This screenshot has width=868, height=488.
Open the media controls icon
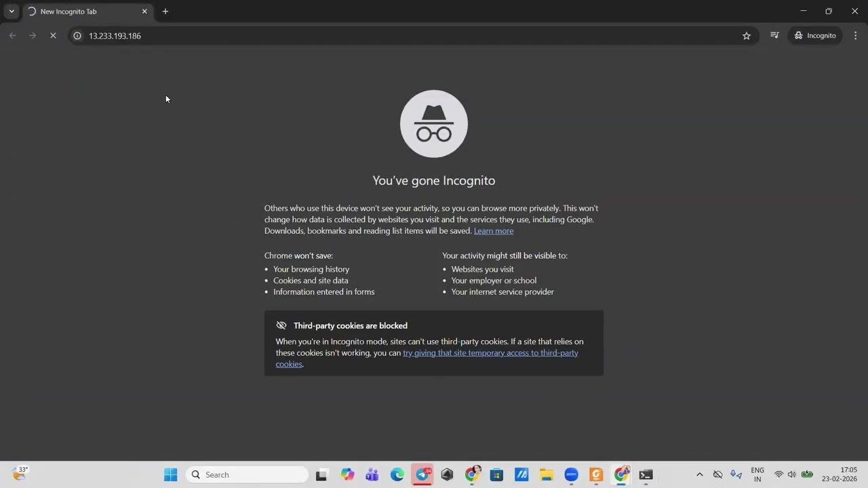[774, 35]
